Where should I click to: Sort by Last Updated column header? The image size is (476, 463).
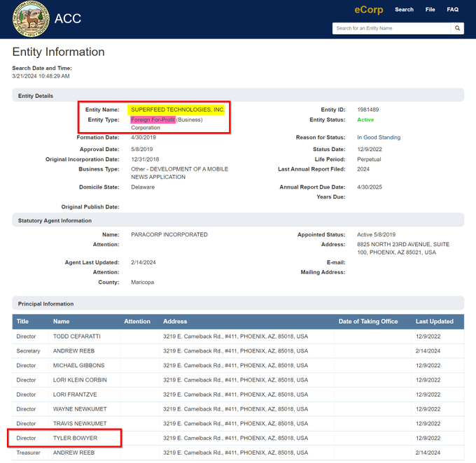[434, 322]
